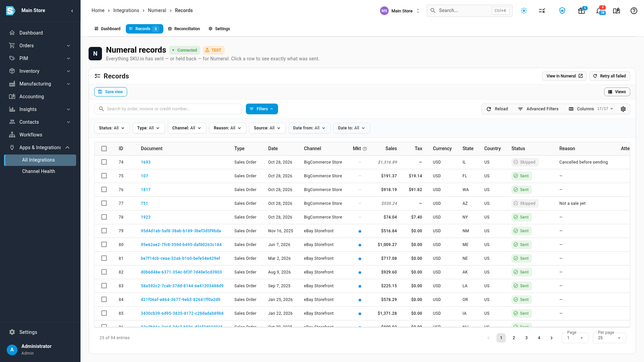This screenshot has width=644, height=362.
Task: Click the task checklist icon in header
Action: (x=542, y=11)
